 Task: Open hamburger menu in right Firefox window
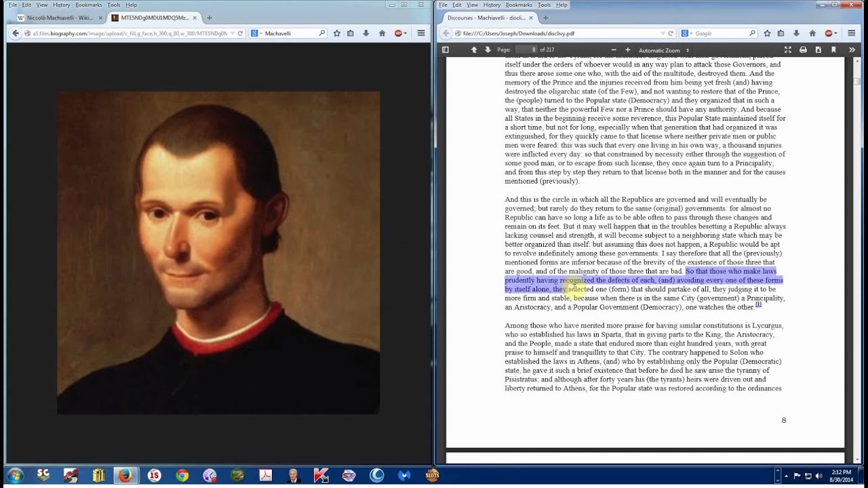pos(852,33)
